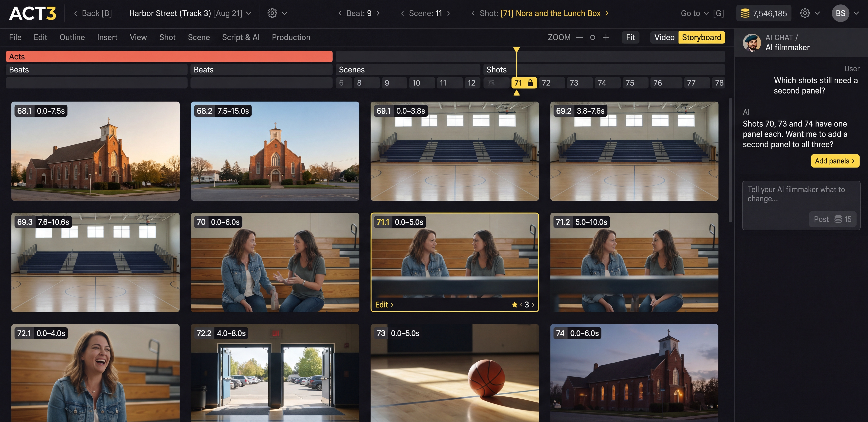Viewport: 868px width, 422px height.
Task: Click the AI filmmaker chat input field
Action: pyautogui.click(x=801, y=205)
